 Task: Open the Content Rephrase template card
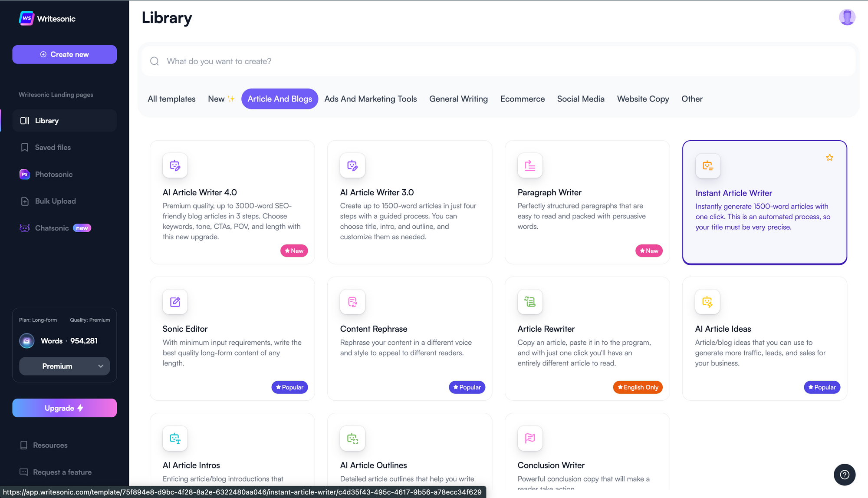[409, 339]
